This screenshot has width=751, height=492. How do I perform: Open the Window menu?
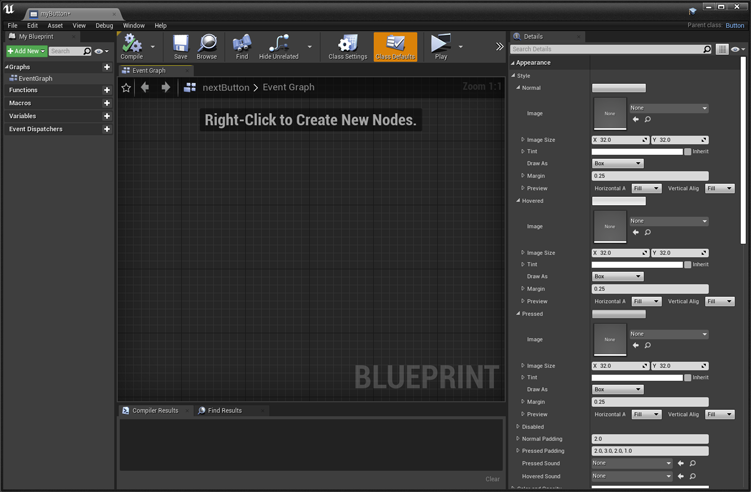pos(134,25)
